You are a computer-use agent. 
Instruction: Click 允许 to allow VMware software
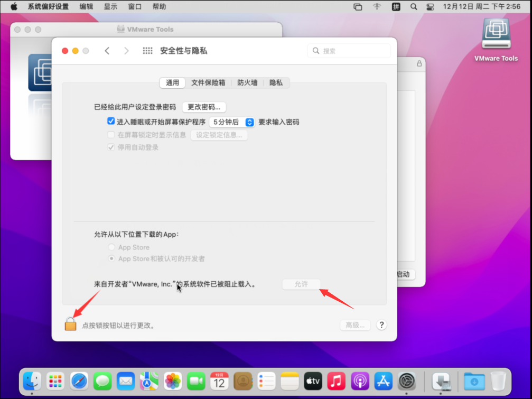[x=301, y=284]
